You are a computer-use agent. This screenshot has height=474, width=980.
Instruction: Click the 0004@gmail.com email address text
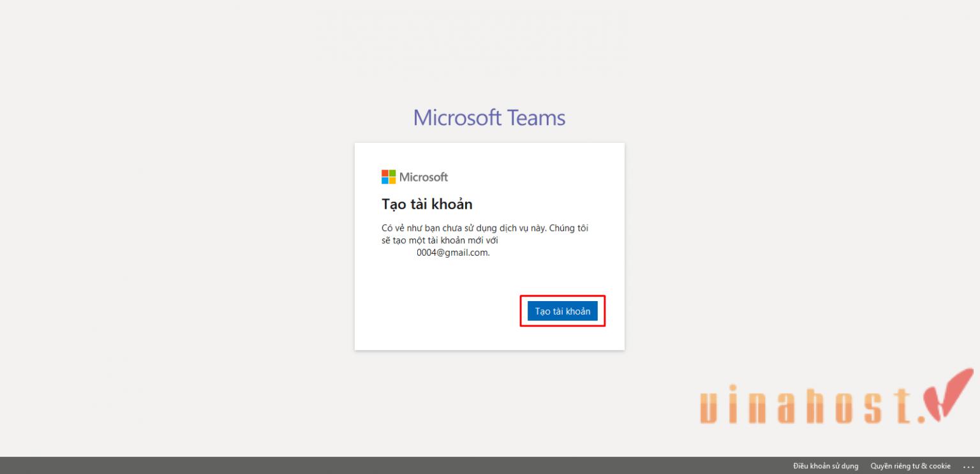pos(453,253)
